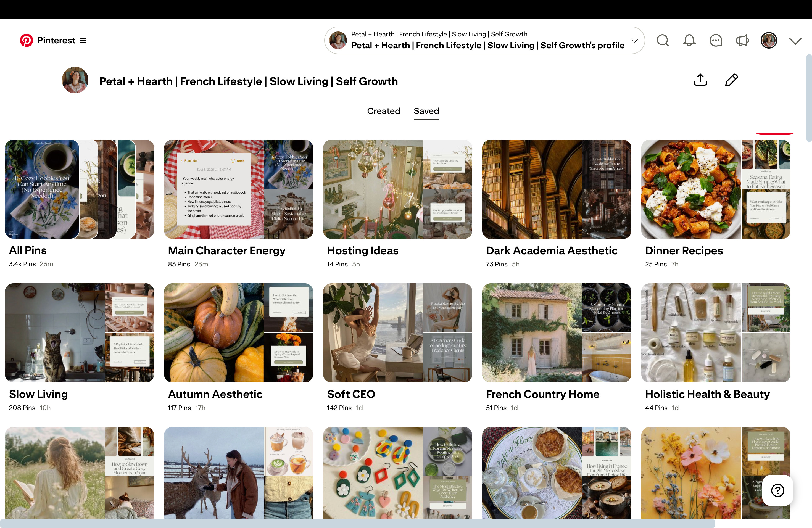Click the All Pins board thumbnail
This screenshot has height=528, width=812.
point(79,189)
